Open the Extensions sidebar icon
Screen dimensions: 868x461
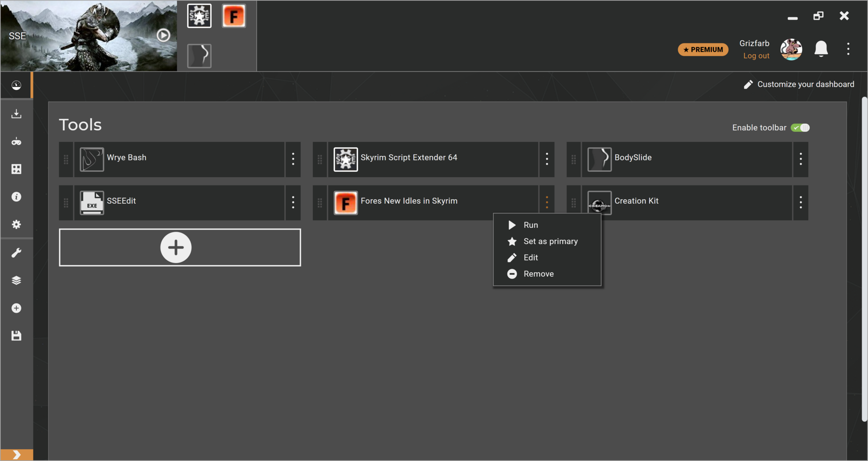[16, 169]
